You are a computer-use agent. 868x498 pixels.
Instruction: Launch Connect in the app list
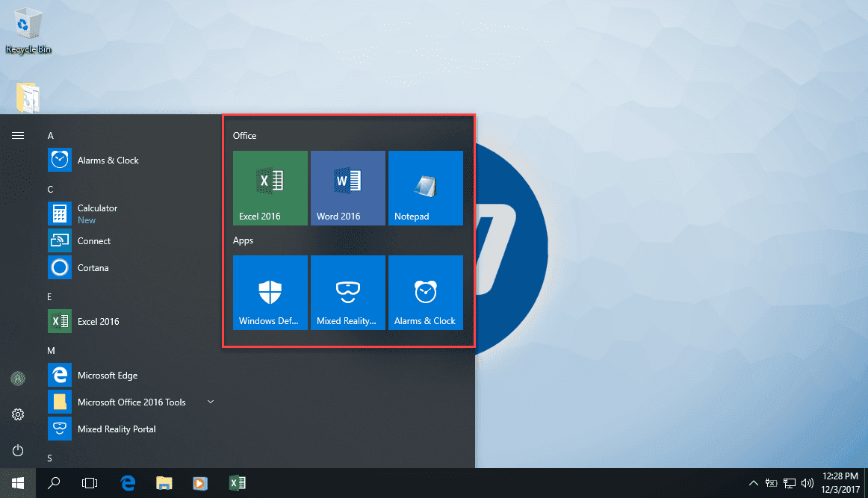pos(131,240)
